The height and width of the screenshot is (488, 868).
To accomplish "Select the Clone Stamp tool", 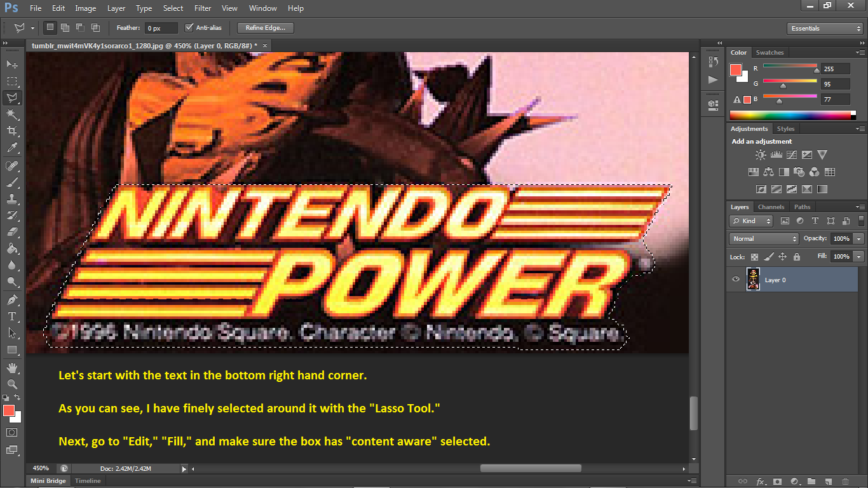I will [x=12, y=199].
